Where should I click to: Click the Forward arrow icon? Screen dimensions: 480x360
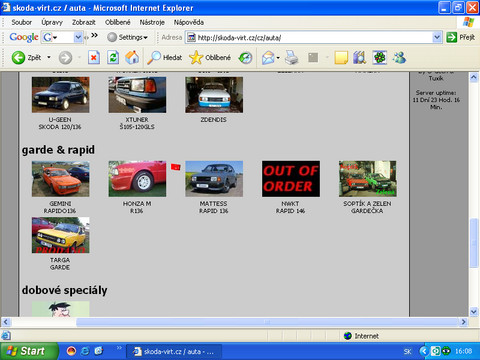click(65, 58)
